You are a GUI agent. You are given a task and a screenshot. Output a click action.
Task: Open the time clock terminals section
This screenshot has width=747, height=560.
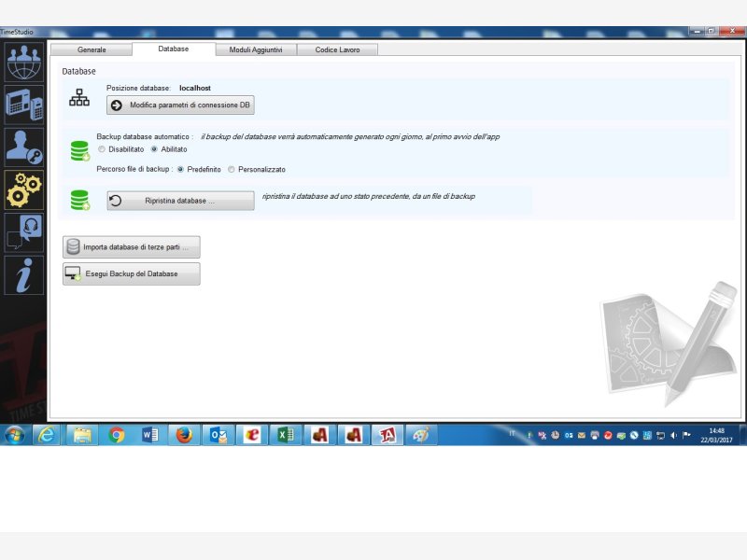pos(23,105)
